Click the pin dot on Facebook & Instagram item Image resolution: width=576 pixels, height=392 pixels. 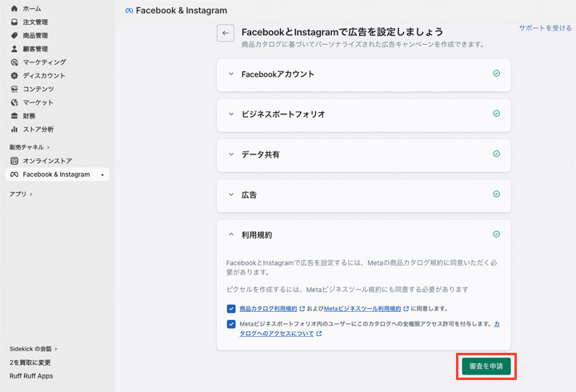(102, 175)
